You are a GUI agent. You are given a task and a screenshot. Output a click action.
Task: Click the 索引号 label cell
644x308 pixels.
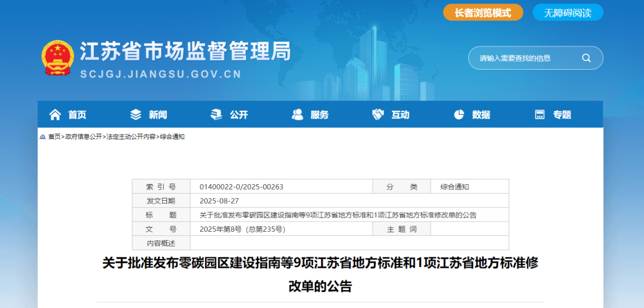click(x=161, y=187)
